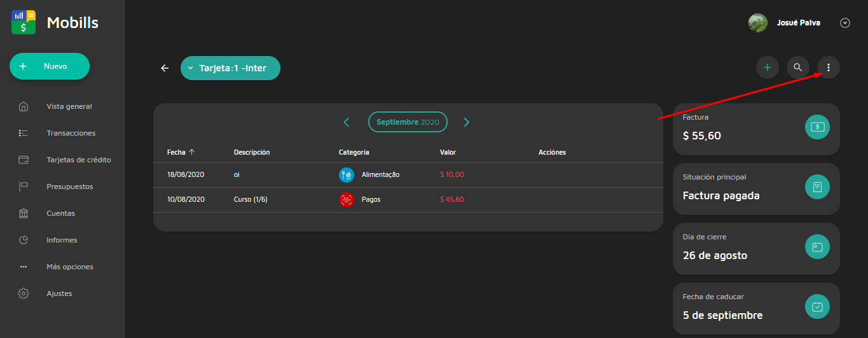
Task: Go to the previous month
Action: coord(347,122)
